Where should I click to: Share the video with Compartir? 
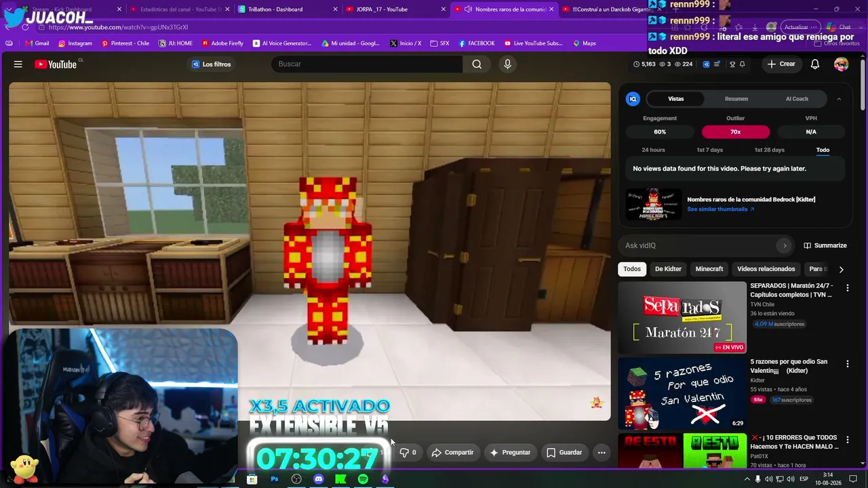452,453
